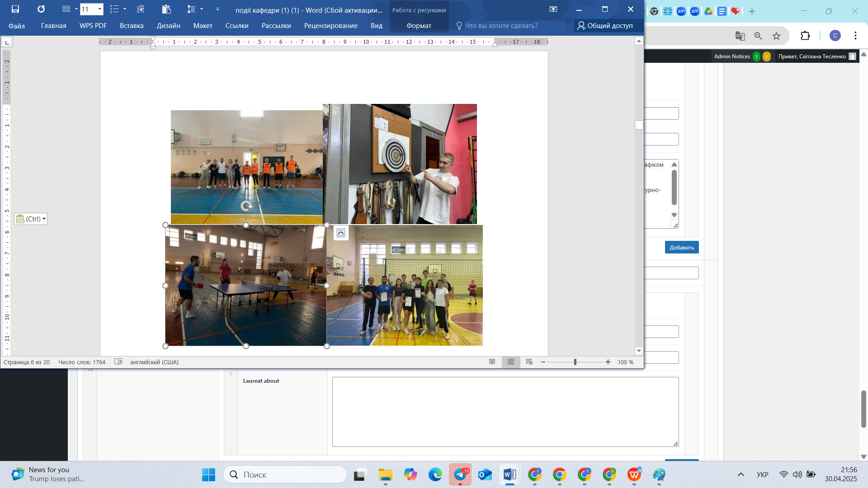
Task: Select the dartboard photo
Action: click(400, 164)
